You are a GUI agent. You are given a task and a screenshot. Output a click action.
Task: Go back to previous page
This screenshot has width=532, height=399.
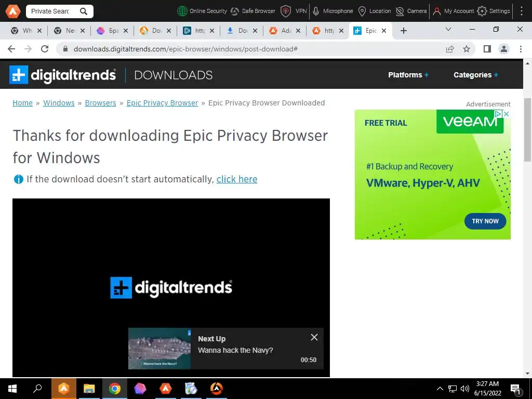point(11,49)
